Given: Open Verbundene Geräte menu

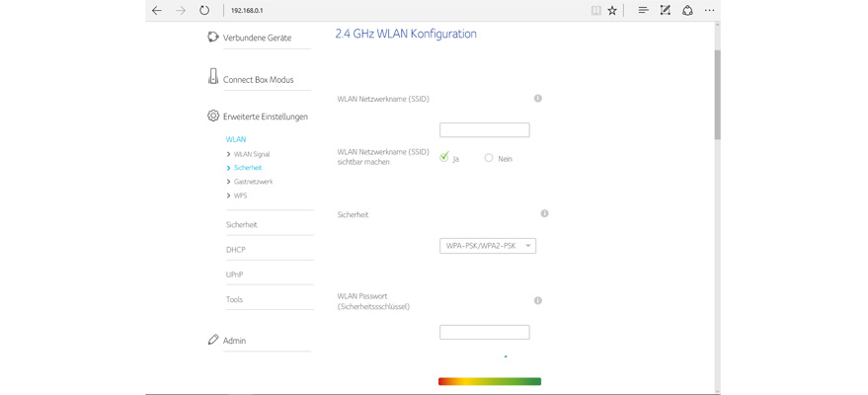Looking at the screenshot, I should point(257,38).
